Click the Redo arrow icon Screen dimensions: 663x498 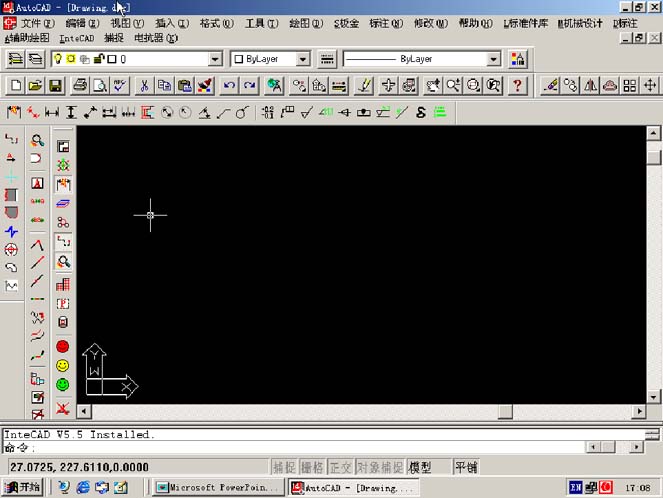point(249,86)
